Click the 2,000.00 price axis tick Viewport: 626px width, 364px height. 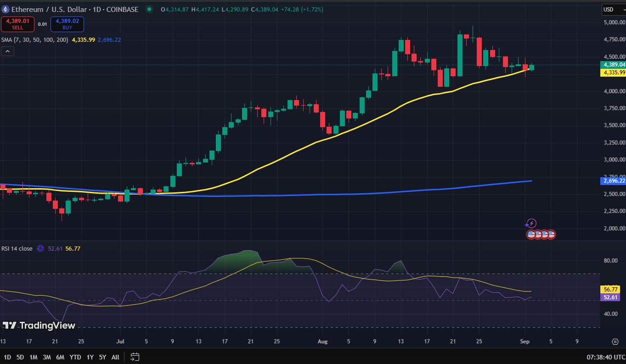[x=614, y=228]
